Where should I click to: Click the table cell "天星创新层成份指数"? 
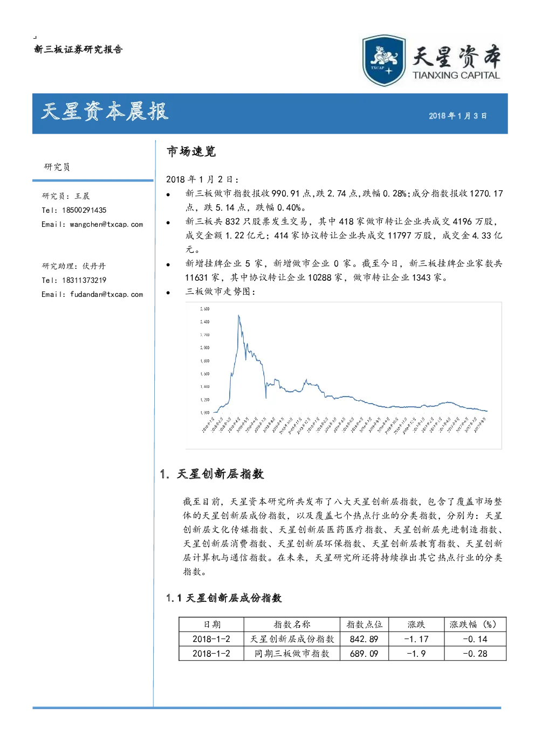pos(292,639)
